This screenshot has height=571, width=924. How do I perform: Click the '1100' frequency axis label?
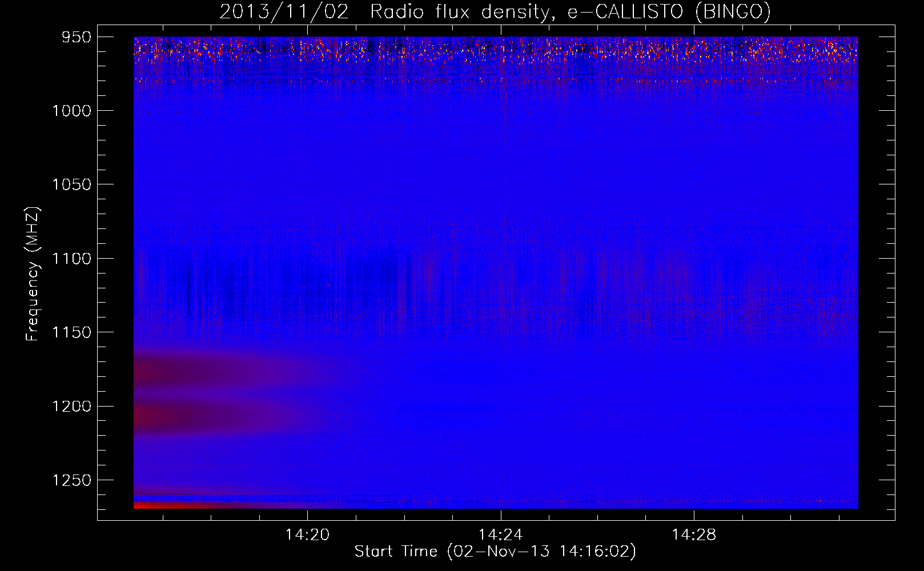click(72, 259)
